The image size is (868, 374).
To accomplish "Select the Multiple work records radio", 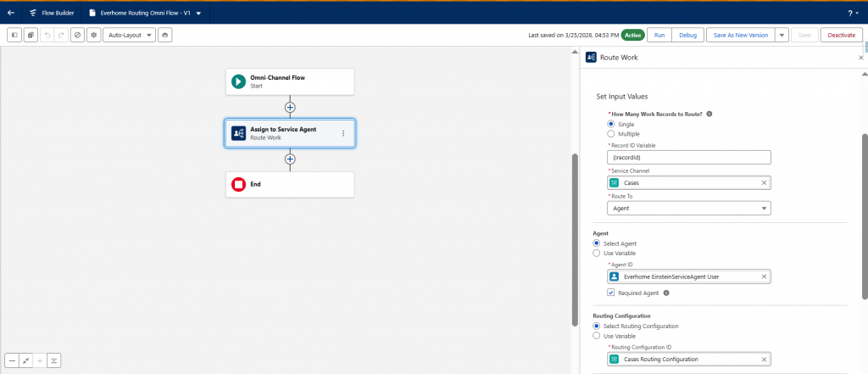I will (x=611, y=134).
